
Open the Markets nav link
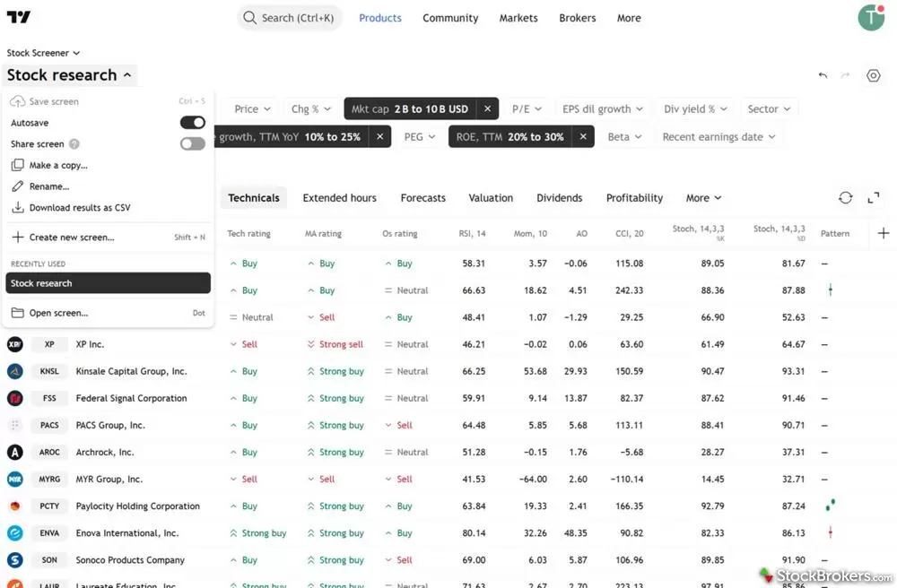click(518, 18)
